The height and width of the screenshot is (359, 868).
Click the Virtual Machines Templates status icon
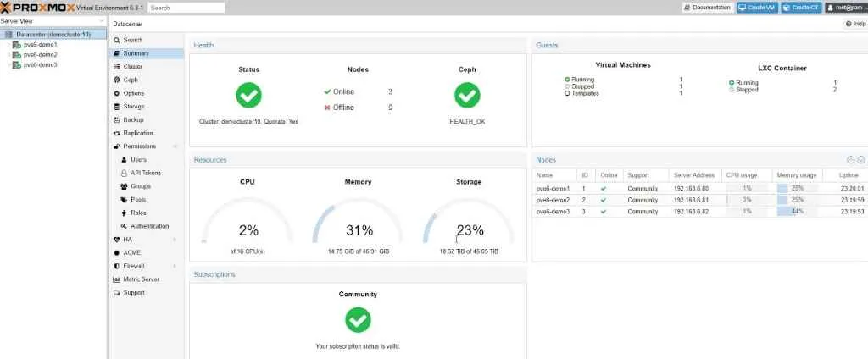567,93
